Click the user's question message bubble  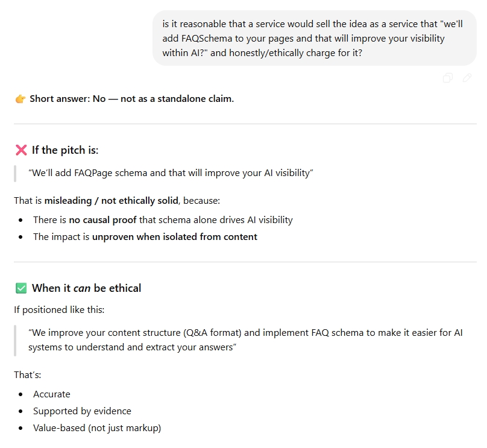[313, 38]
